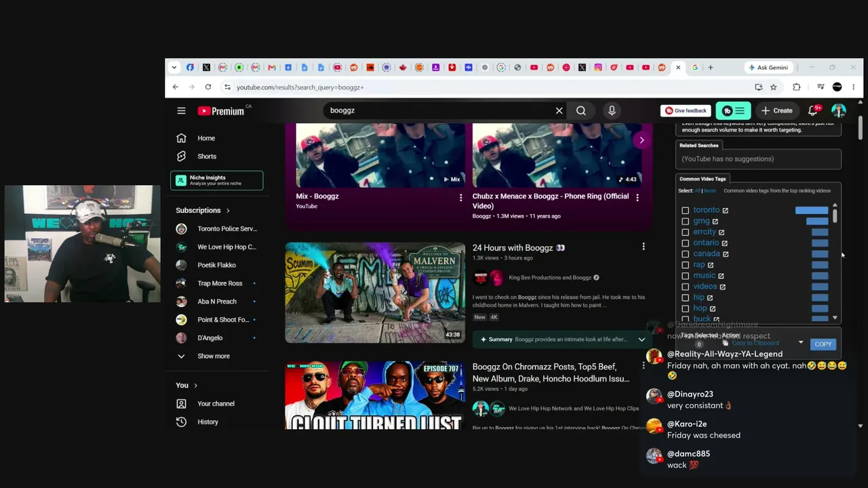Open the YouTube guide hamburger menu
The width and height of the screenshot is (868, 488).
[181, 110]
